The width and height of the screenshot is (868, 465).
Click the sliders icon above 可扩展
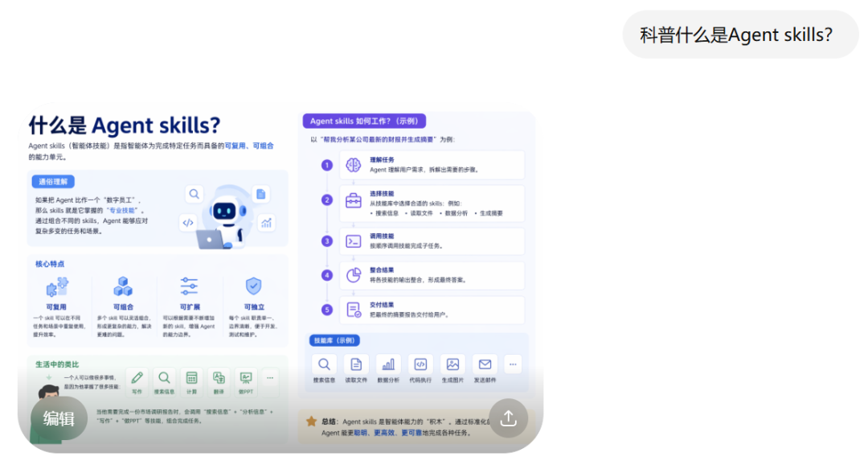click(x=189, y=286)
